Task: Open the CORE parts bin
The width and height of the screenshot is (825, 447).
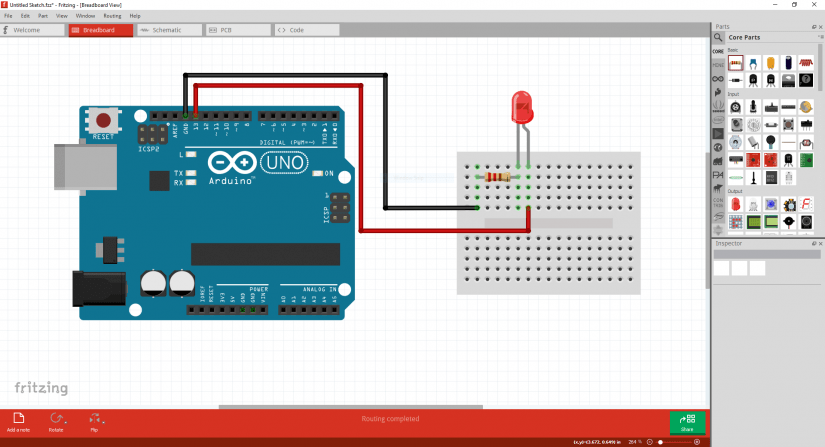Action: [718, 52]
